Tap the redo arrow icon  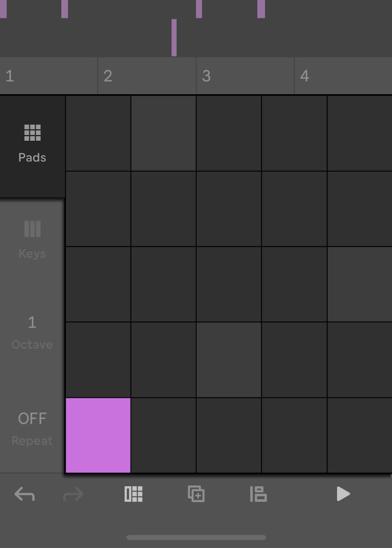point(73,494)
